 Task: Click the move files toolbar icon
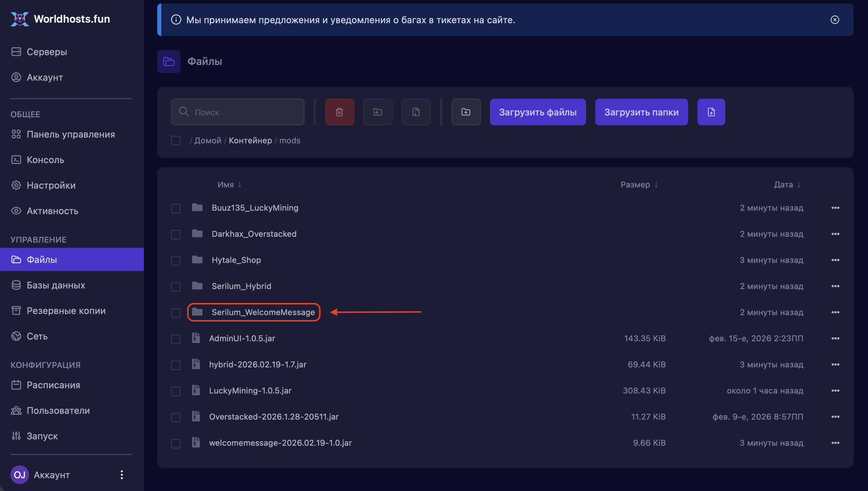[x=377, y=112]
